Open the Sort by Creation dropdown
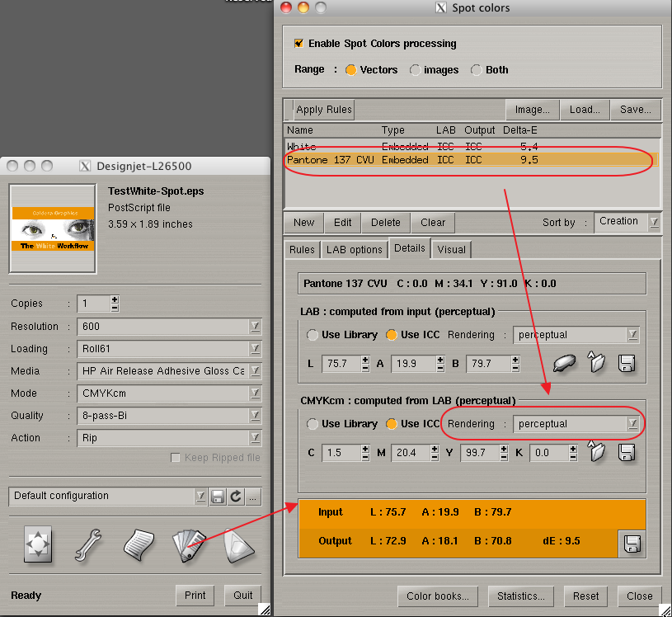This screenshot has width=672, height=617. coord(627,222)
